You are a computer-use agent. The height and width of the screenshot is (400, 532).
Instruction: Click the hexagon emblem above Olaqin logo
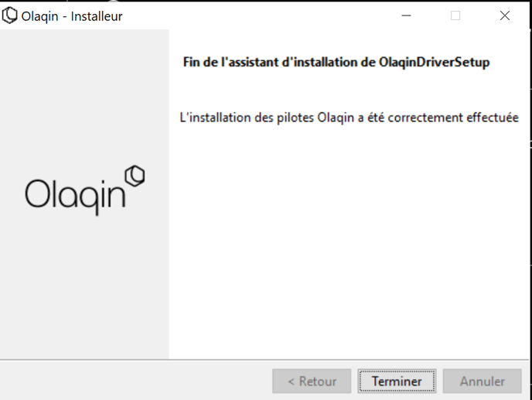coord(135,176)
